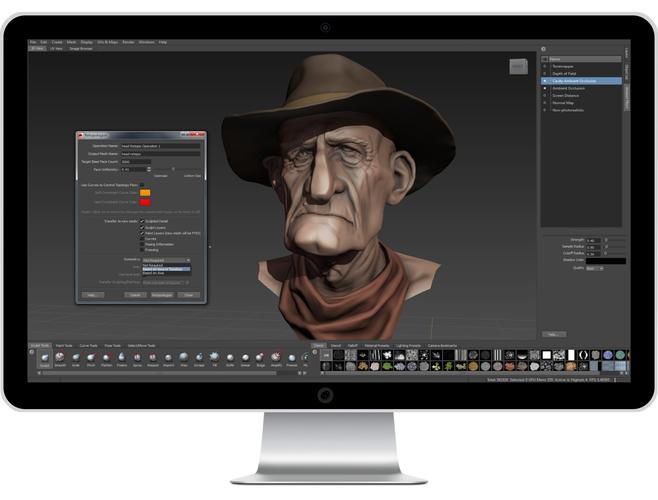Click the ViewCube in the 3D viewport

(519, 67)
